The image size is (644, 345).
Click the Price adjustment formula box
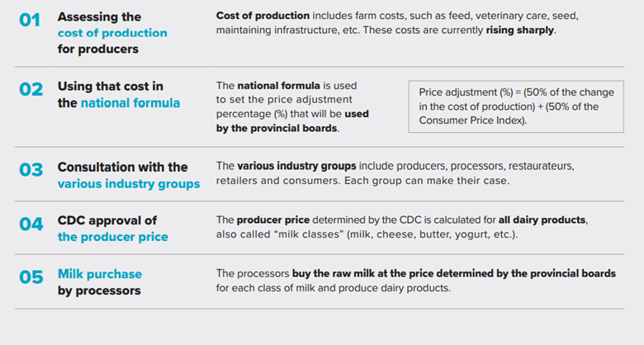tap(514, 106)
